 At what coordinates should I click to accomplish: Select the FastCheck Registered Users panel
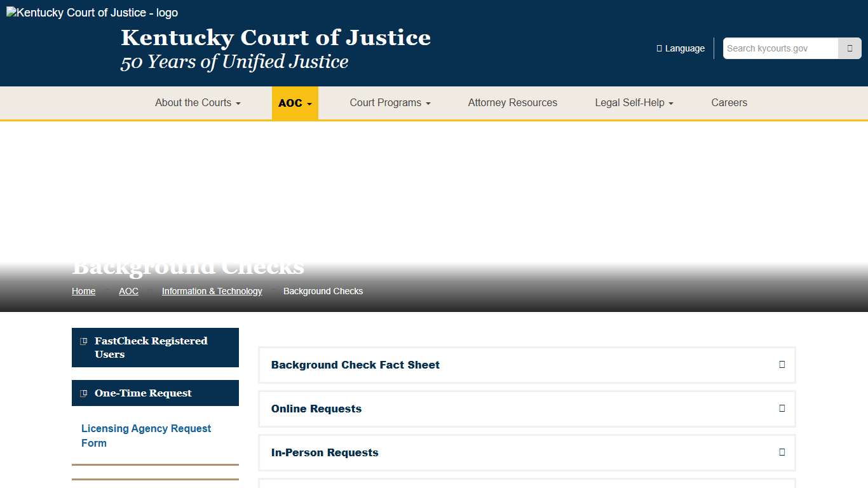click(x=155, y=348)
